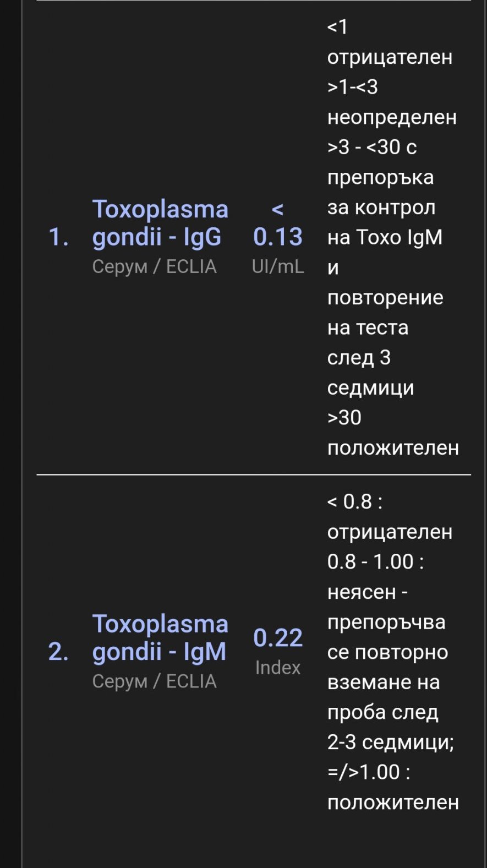
Task: Click the IgG result value 0.13
Action: coord(278,237)
